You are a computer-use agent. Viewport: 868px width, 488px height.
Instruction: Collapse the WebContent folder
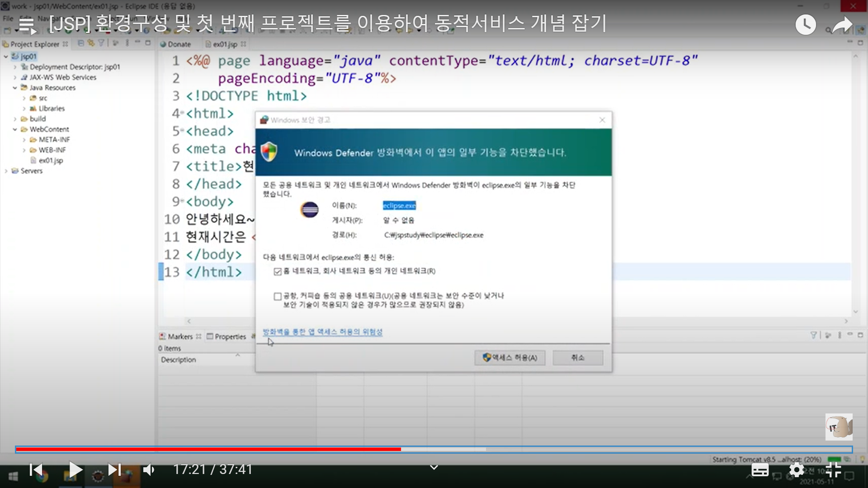pyautogui.click(x=15, y=129)
